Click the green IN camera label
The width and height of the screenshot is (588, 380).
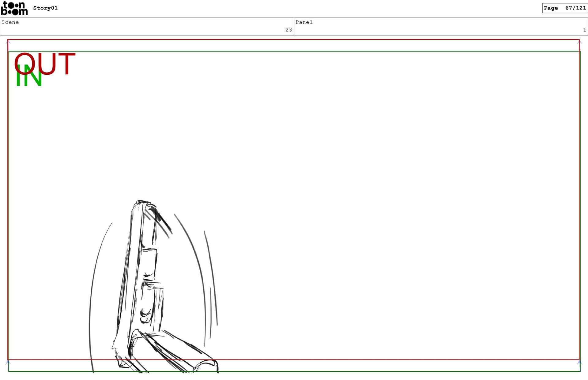28,78
